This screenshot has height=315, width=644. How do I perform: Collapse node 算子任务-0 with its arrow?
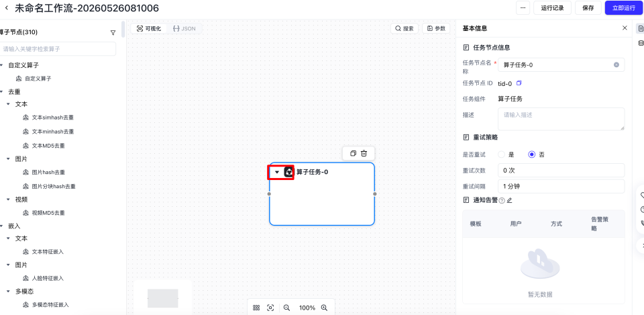click(277, 172)
